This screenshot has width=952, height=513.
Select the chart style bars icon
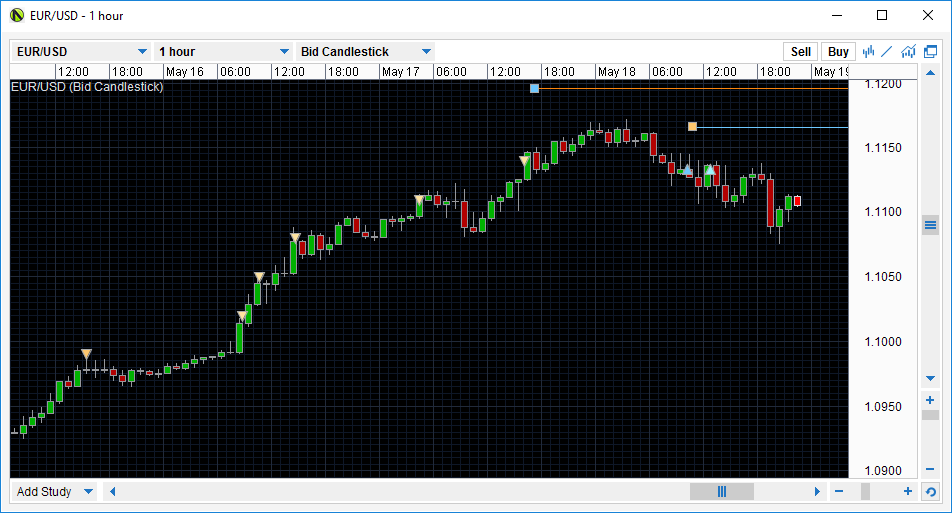point(868,52)
